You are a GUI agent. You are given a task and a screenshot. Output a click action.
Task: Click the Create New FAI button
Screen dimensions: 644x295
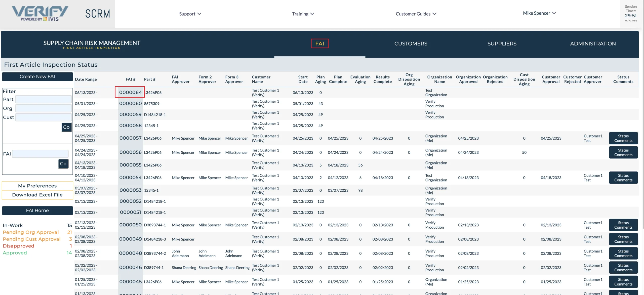click(x=37, y=76)
